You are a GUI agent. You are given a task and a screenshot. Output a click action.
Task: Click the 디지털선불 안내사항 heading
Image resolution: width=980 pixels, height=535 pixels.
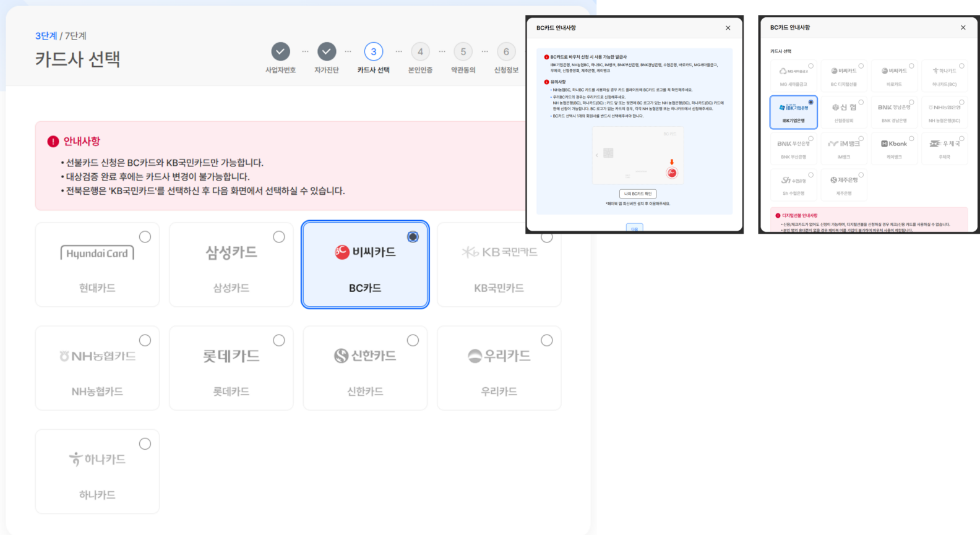tap(800, 216)
